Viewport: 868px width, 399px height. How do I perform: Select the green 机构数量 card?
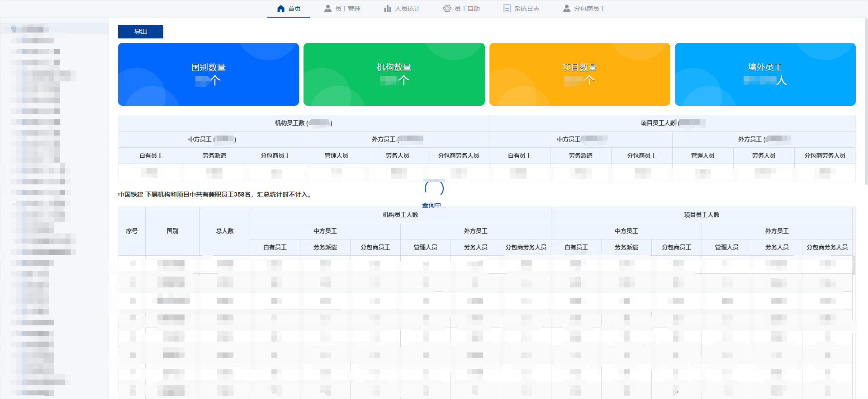(394, 74)
